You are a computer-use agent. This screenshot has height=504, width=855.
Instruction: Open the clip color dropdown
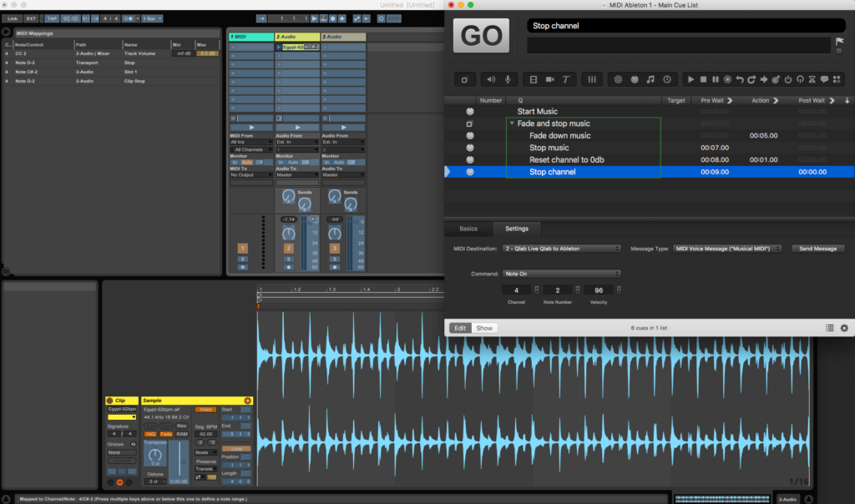122,417
